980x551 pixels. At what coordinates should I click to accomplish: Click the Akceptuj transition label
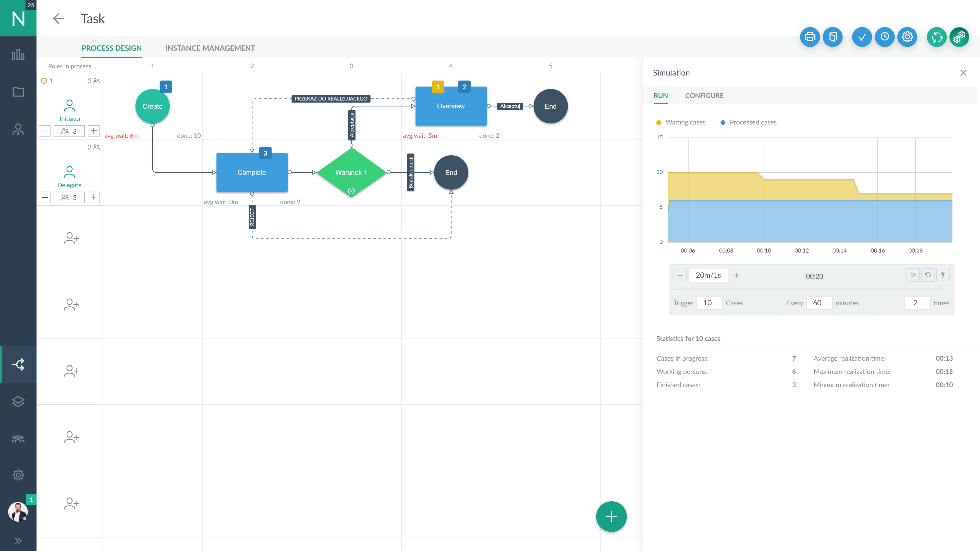click(510, 106)
